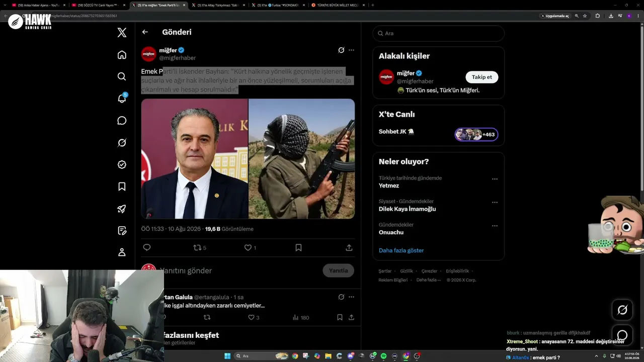Viewport: 644px width, 362px height.
Task: Open Grok from the left sidebar
Action: coord(122,143)
